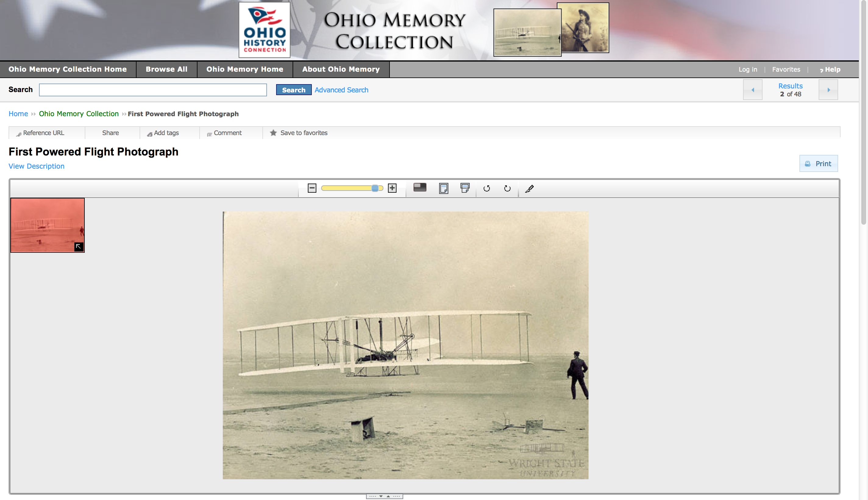
Task: Rotate the image counterclockwise
Action: tap(486, 188)
